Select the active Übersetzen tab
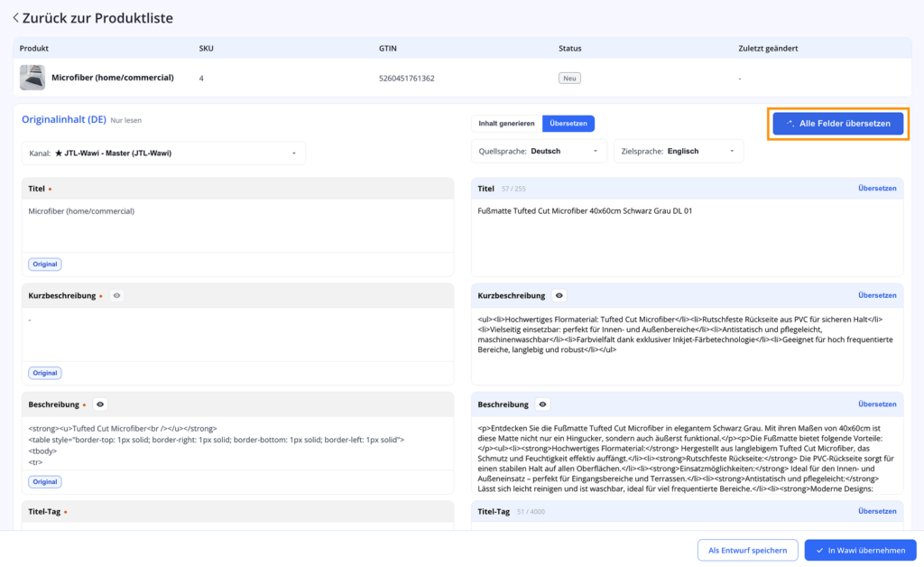The height and width of the screenshot is (567, 924). click(568, 124)
